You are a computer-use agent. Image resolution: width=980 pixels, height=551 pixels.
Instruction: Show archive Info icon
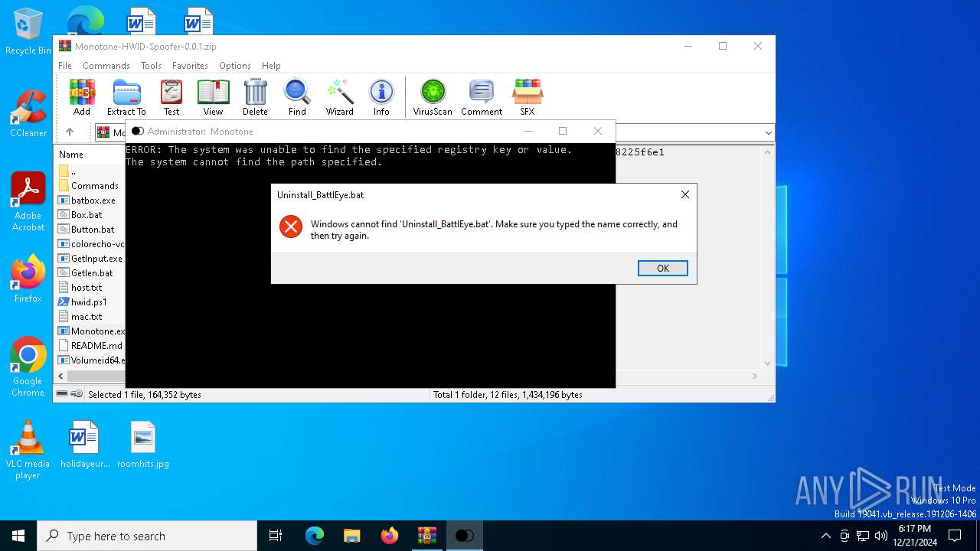coord(381,97)
